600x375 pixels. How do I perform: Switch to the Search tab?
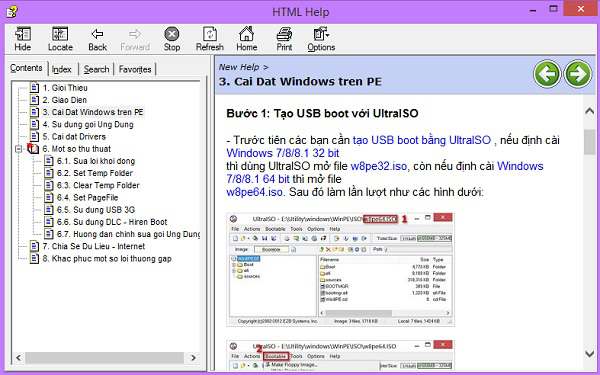click(x=96, y=69)
